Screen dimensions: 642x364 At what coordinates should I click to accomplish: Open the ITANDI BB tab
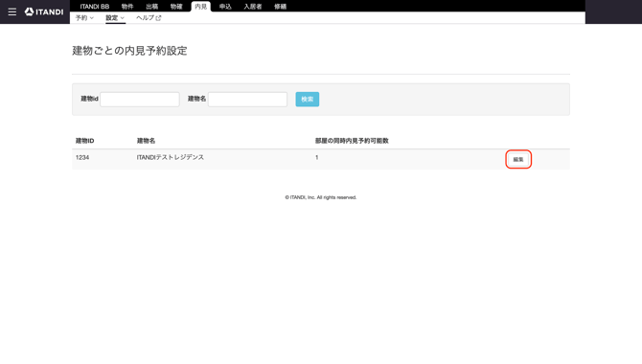[x=95, y=7]
